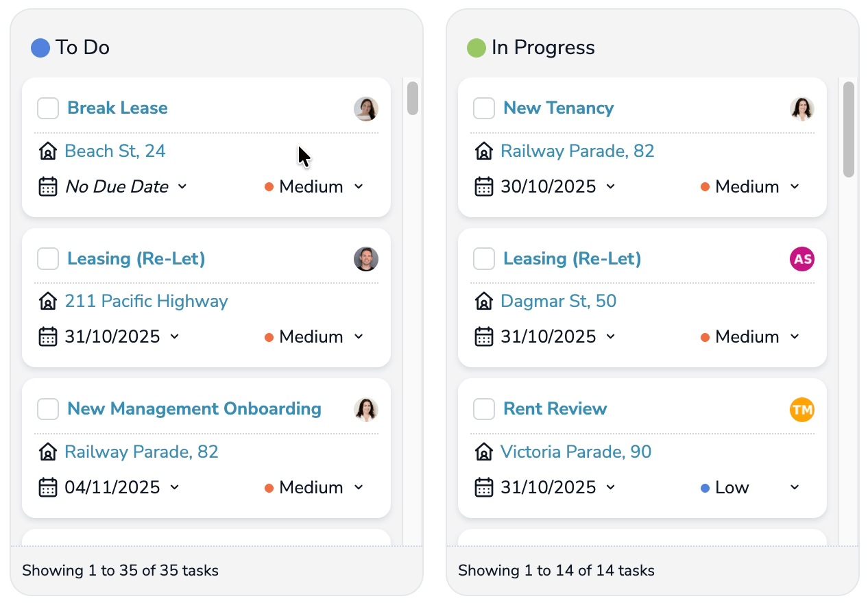
Task: Click the assignee avatar on the Break Lease card
Action: click(x=366, y=108)
